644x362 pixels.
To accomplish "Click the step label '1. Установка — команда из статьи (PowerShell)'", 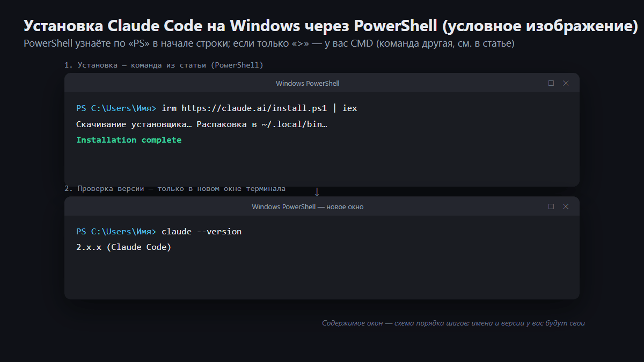I will [x=164, y=65].
